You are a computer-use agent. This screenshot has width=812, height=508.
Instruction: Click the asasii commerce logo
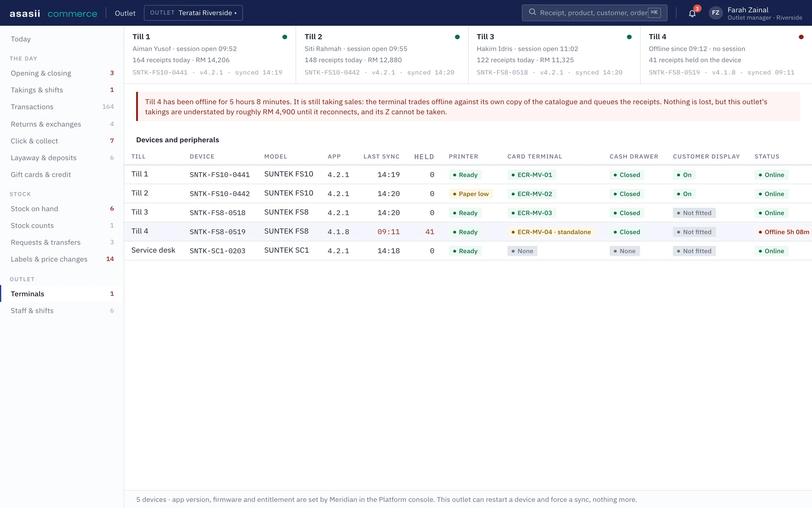tap(53, 13)
